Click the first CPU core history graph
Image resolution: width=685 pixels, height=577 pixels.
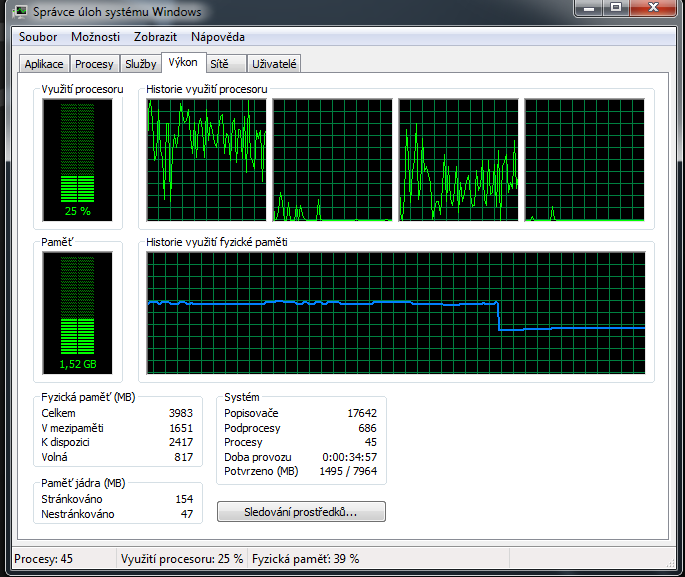[206, 160]
